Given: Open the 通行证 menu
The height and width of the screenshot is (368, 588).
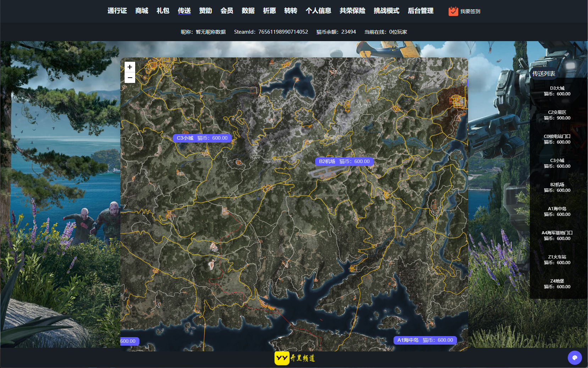Looking at the screenshot, I should (117, 11).
